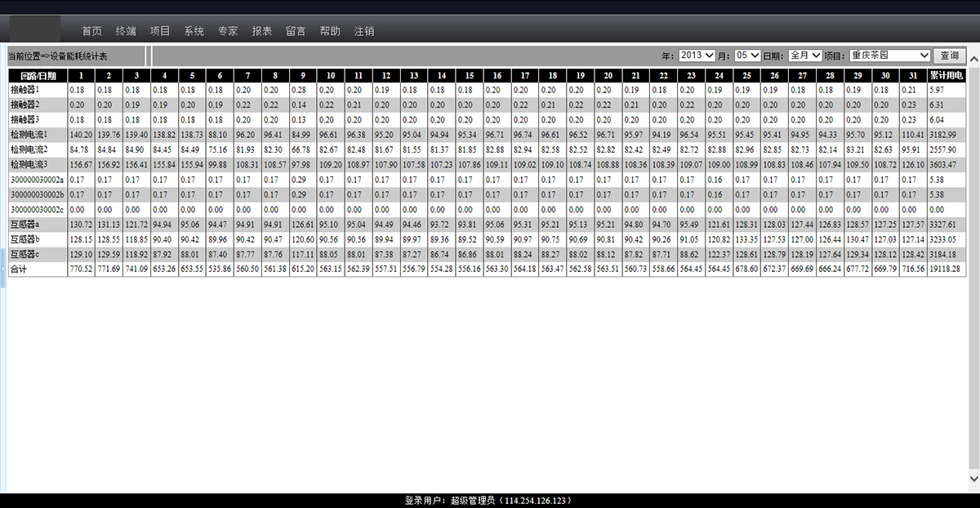
Task: Click the side panel expand arrow handle
Action: point(2,270)
